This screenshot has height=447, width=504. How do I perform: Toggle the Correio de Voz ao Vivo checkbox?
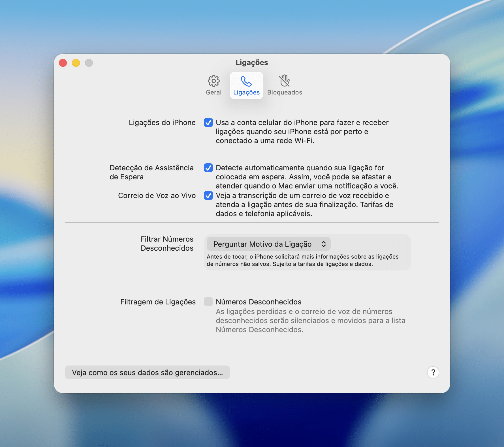(208, 195)
